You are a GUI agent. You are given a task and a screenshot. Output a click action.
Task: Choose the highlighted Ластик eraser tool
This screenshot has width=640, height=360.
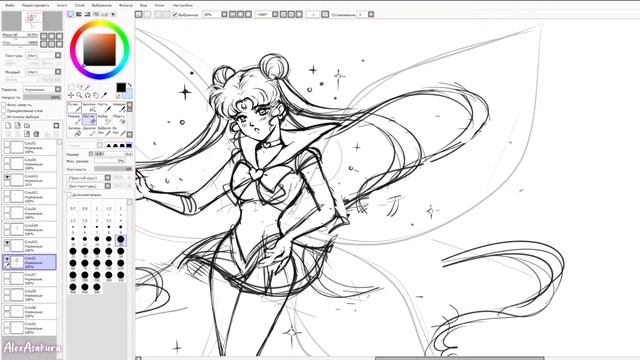click(x=89, y=119)
